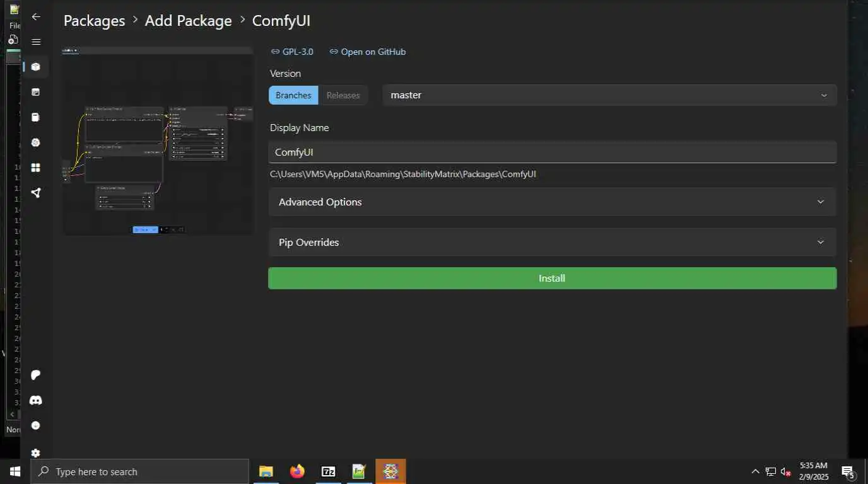Viewport: 868px width, 484px height.
Task: Click the Stability Matrix taskbar icon
Action: (x=390, y=471)
